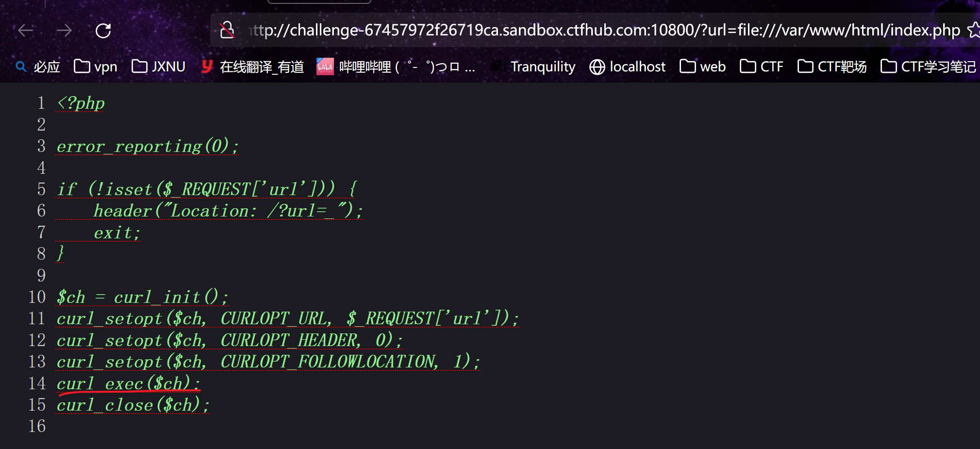
Task: Click the CURLOPT_URL setopt line
Action: click(288, 318)
